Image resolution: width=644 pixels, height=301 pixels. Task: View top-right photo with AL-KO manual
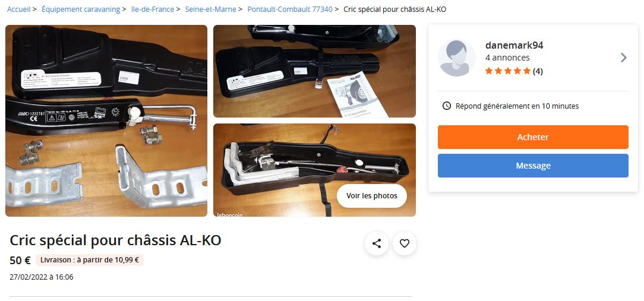tap(315, 71)
